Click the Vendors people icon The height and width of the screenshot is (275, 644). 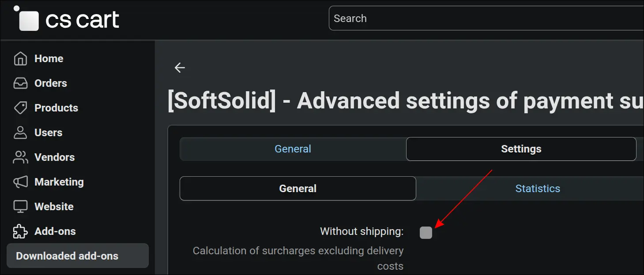[20, 157]
